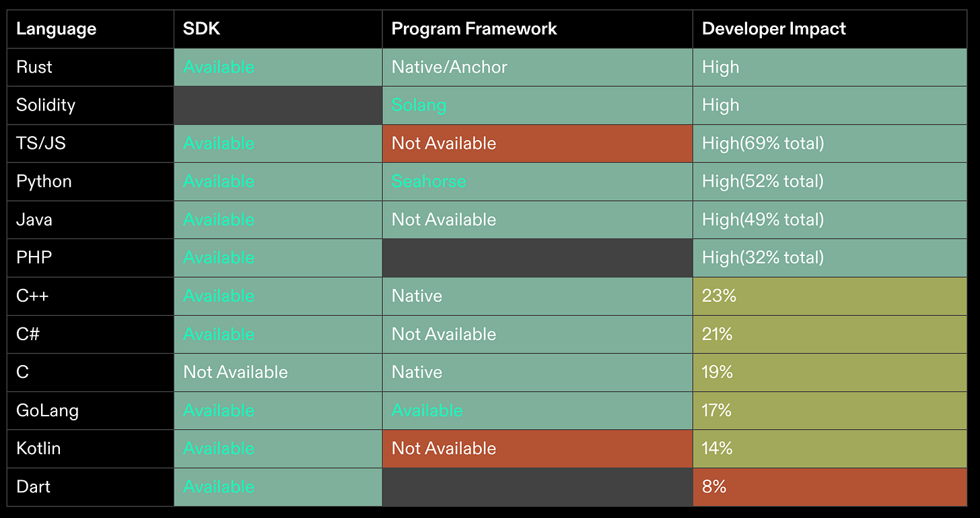
Task: Select the 'C++' language cell
Action: 90,296
